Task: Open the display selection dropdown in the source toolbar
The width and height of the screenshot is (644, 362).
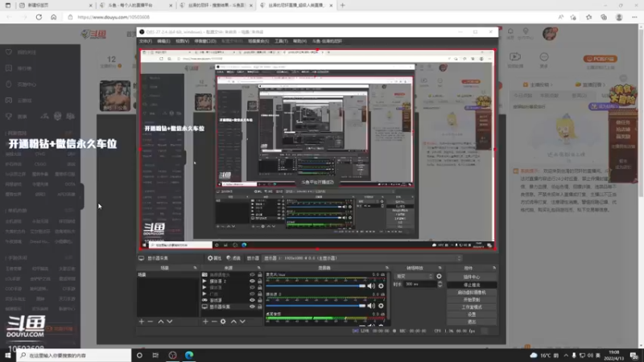Action: point(362,258)
